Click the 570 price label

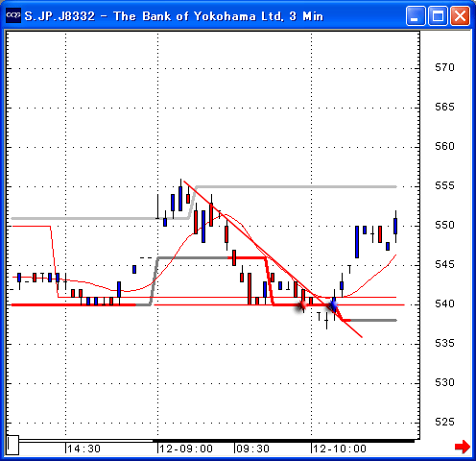point(444,67)
